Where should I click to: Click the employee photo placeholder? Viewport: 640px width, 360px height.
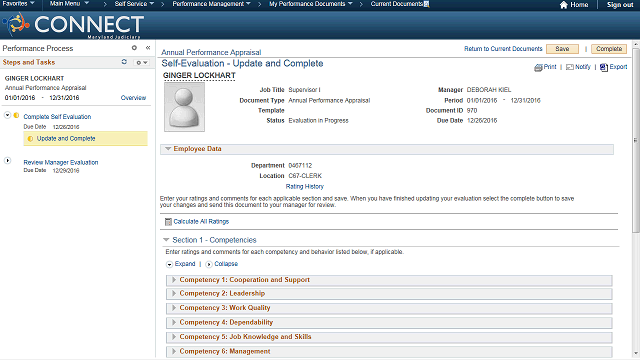tap(184, 107)
